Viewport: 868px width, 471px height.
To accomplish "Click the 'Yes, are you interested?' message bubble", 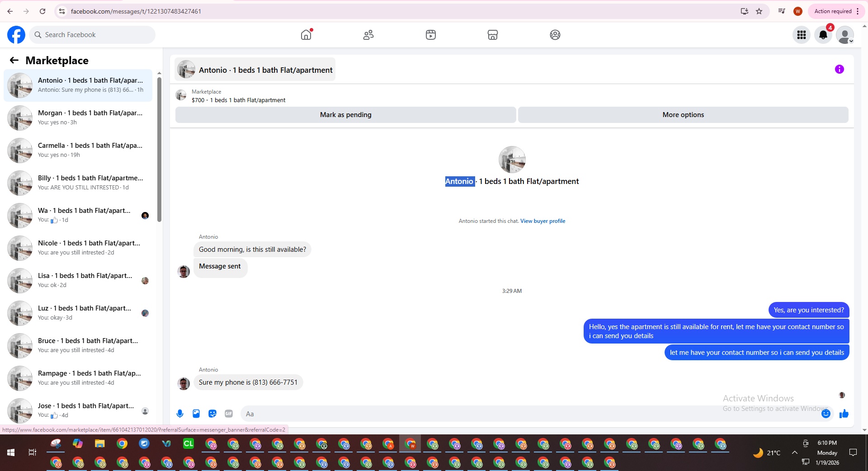I will 809,310.
